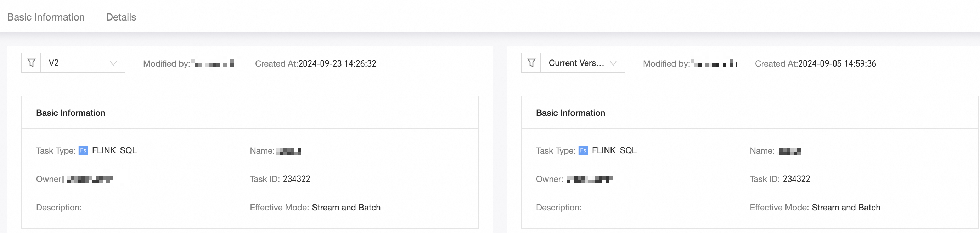Click the Modified by name beside V2
980x233 pixels.
(x=213, y=63)
